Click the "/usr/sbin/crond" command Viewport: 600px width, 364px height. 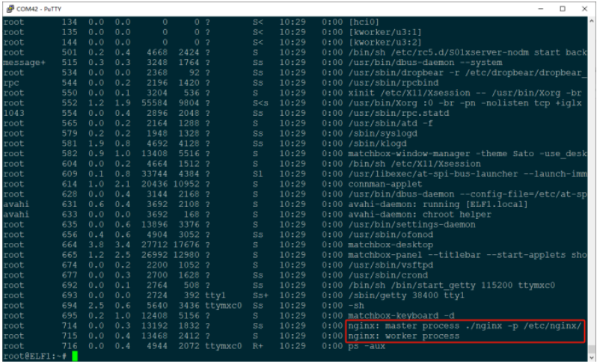(388, 275)
